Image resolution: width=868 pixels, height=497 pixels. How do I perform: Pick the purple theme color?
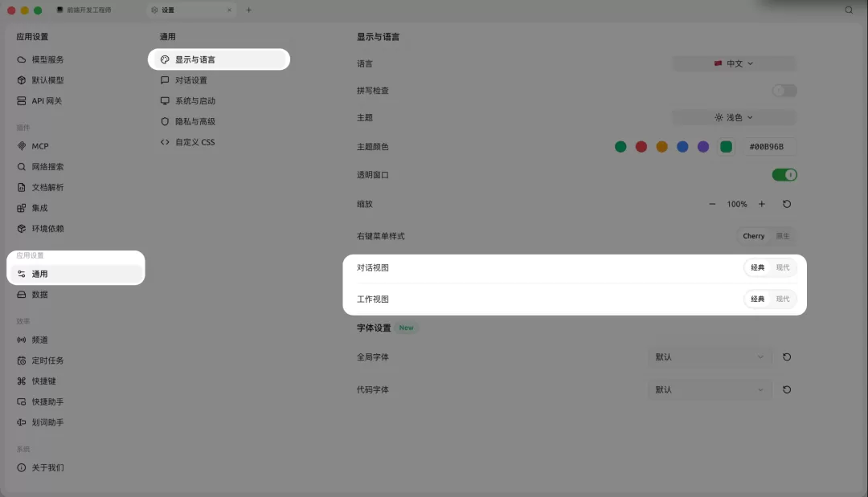point(703,146)
